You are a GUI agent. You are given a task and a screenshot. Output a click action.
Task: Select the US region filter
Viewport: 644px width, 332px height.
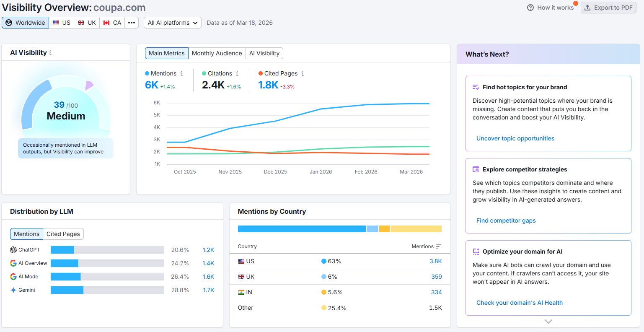point(62,23)
